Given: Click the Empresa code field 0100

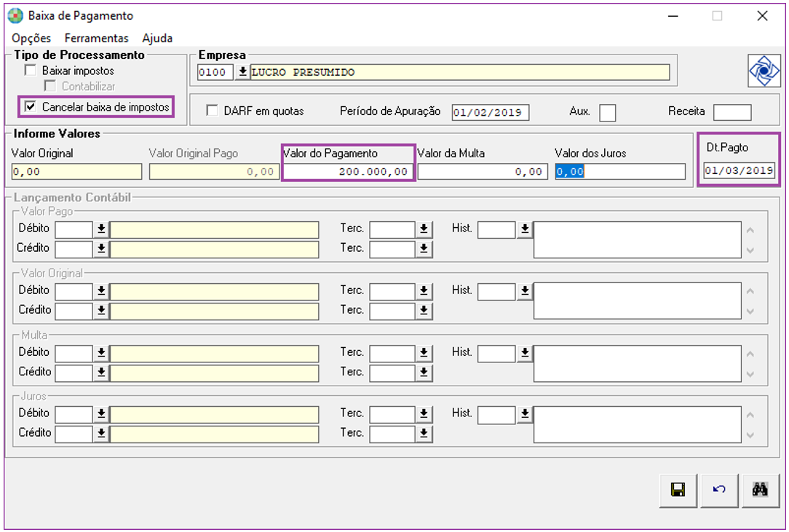Looking at the screenshot, I should tap(215, 72).
